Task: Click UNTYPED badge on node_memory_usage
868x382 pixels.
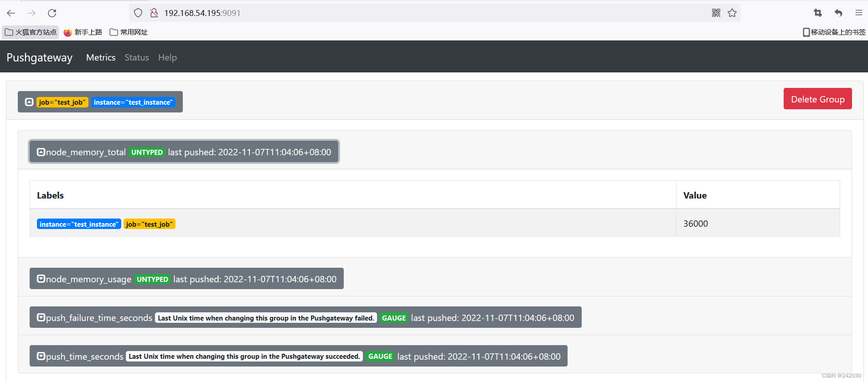Action: (x=152, y=279)
